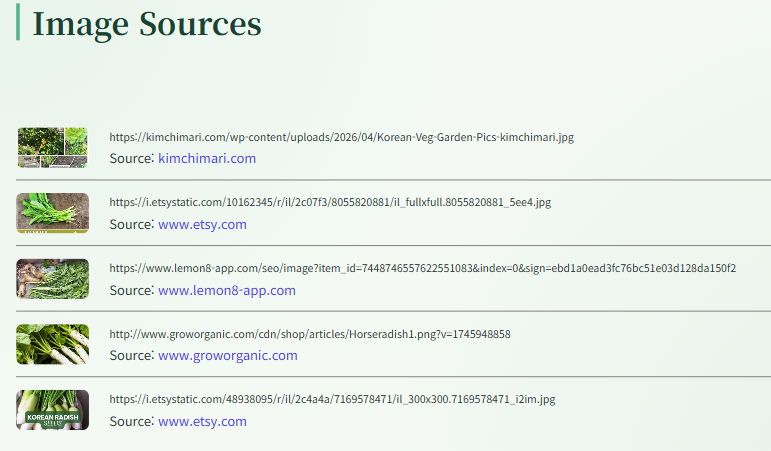Click the leafy greens on soil thumbnail
Viewport: 771px width, 451px height.
click(53, 213)
